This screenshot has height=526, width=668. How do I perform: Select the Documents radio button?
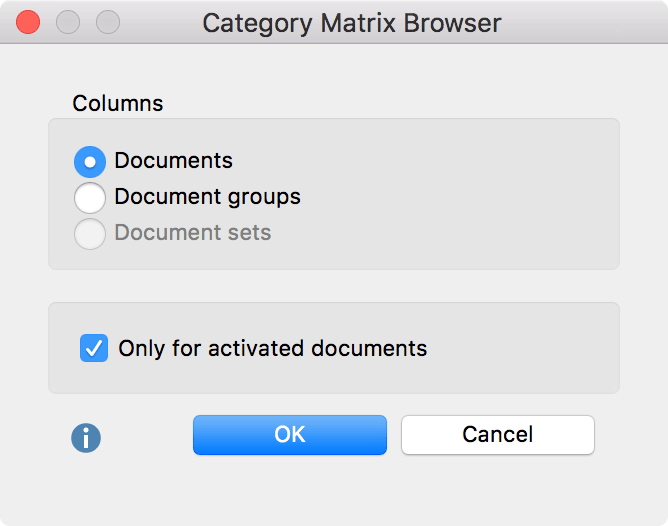pos(90,162)
